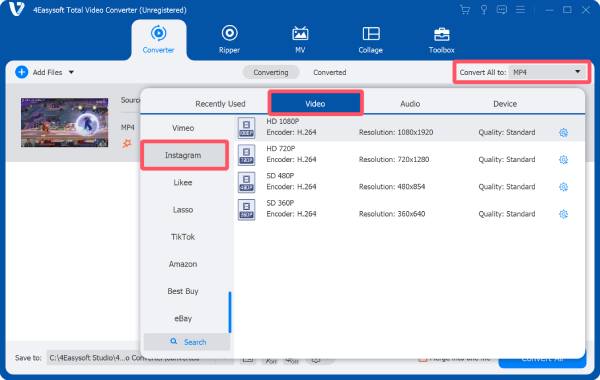
Task: Click the Save to path field
Action: coord(140,358)
